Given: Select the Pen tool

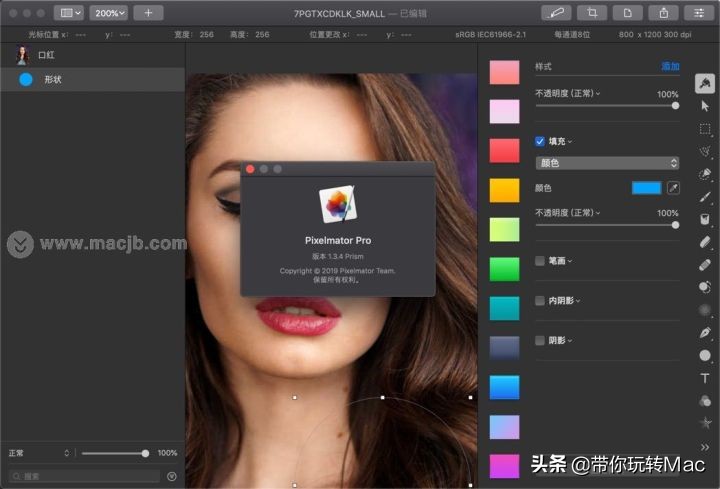Looking at the screenshot, I should click(705, 332).
